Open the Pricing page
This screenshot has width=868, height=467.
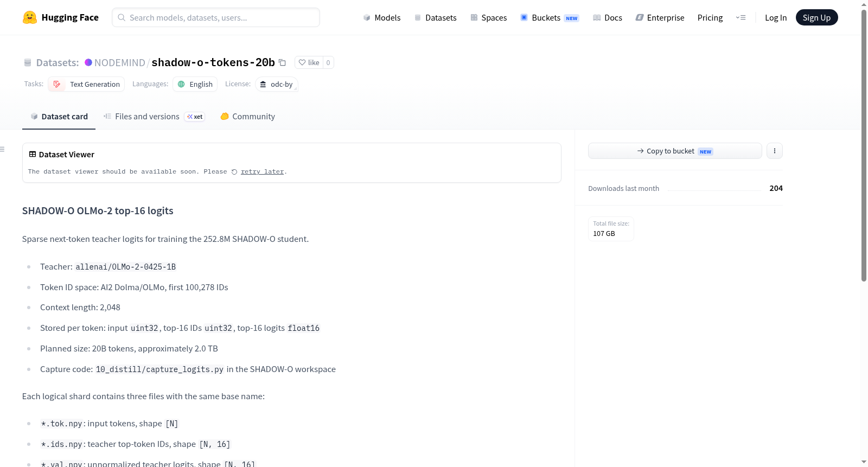coord(710,17)
